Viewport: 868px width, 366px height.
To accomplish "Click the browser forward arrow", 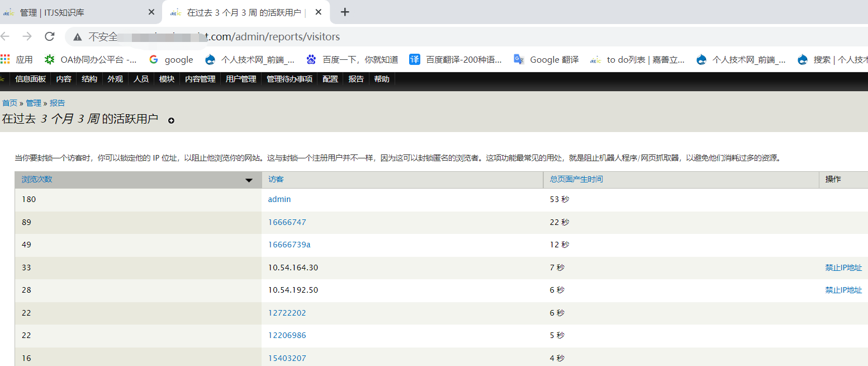I will point(27,37).
